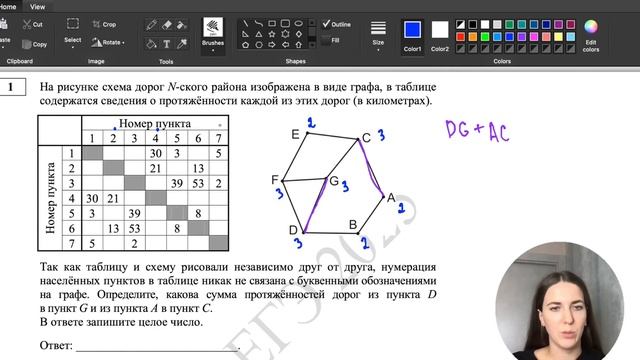The width and height of the screenshot is (640, 360).
Task: Click the 'Номер пункта' column header
Action: point(155,123)
